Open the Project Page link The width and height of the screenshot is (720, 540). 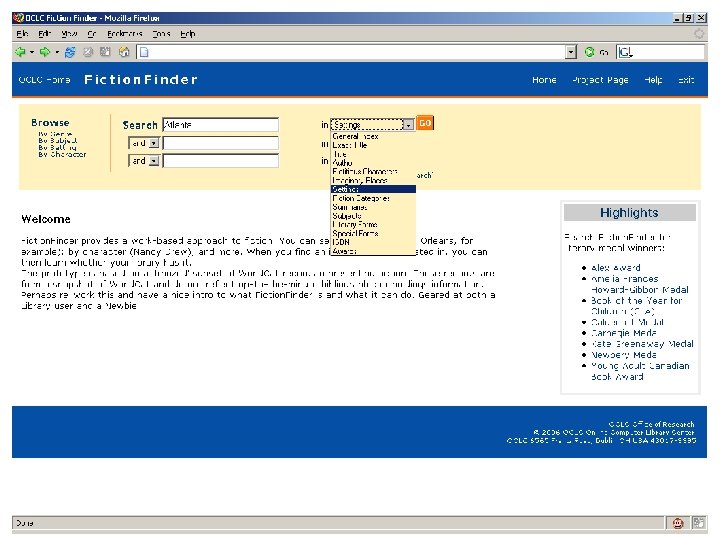600,80
